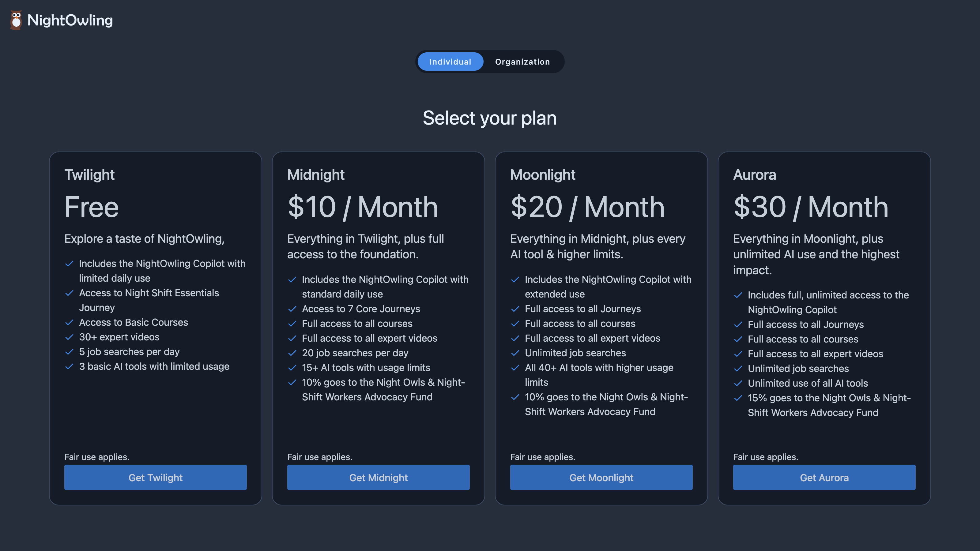
Task: Click the NightOwling owl logo icon
Action: point(16,20)
